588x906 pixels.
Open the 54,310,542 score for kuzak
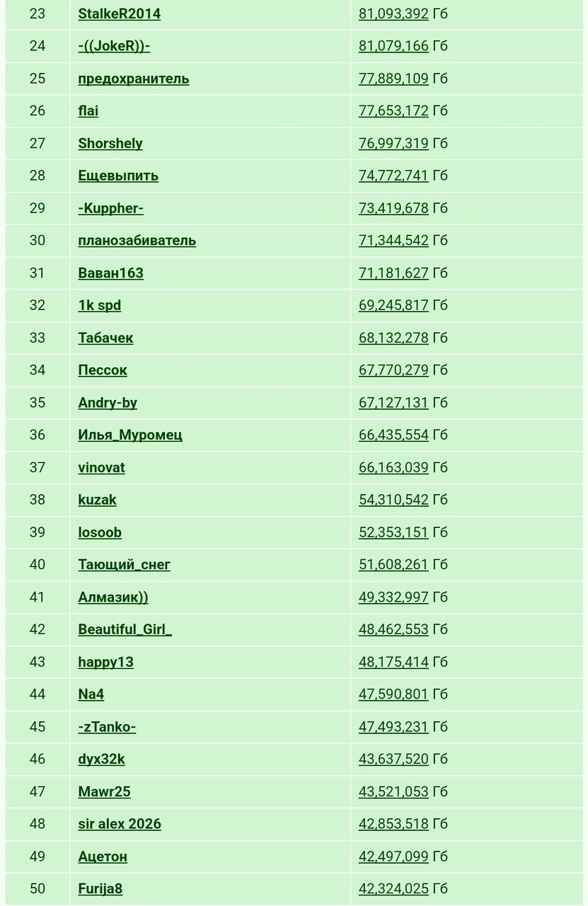[x=393, y=500]
